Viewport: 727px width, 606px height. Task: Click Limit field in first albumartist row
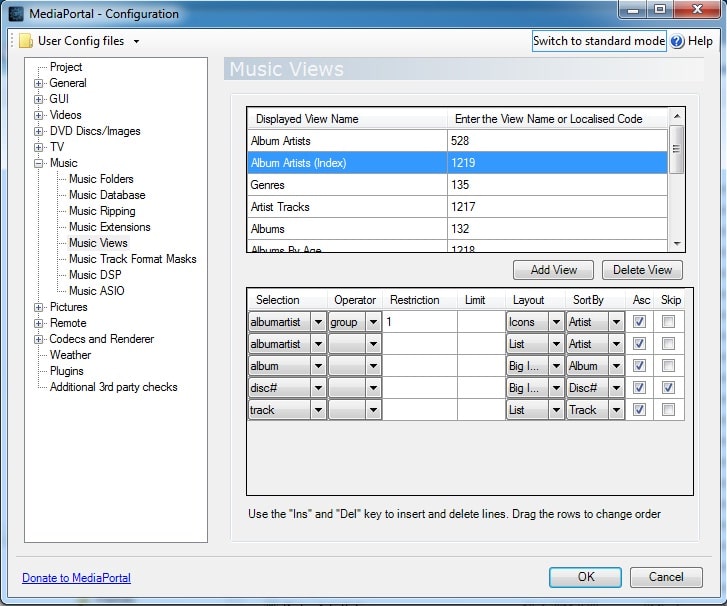pos(481,322)
